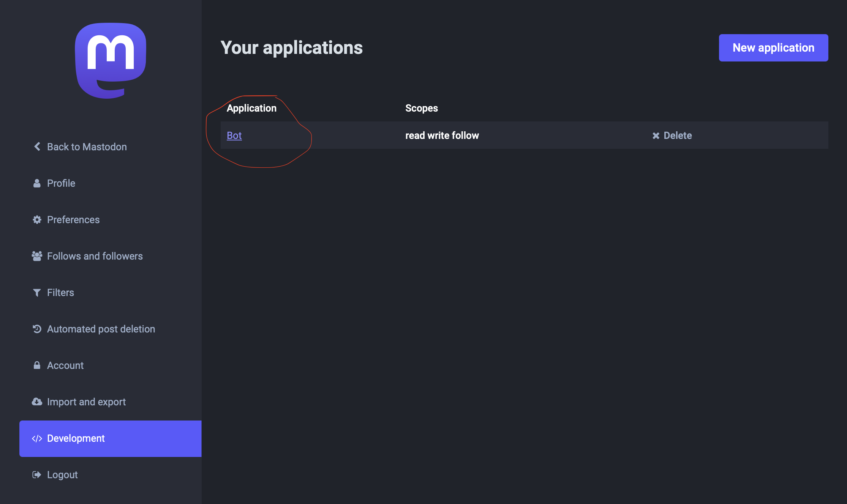
Task: Delete the Bot application
Action: pyautogui.click(x=677, y=135)
